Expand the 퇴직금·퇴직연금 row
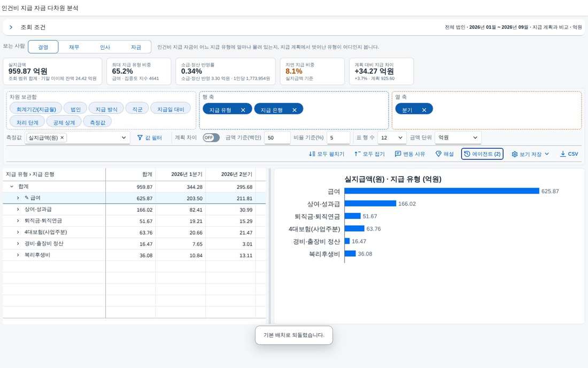The image size is (588, 368). [x=18, y=220]
